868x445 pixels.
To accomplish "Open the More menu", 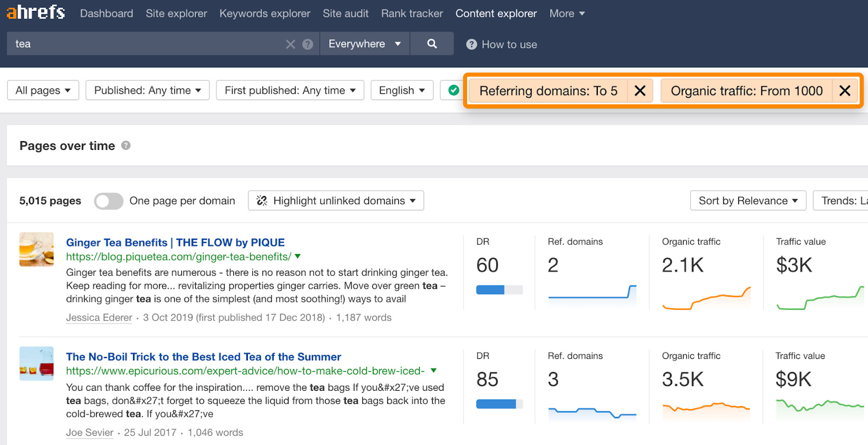I will point(567,14).
